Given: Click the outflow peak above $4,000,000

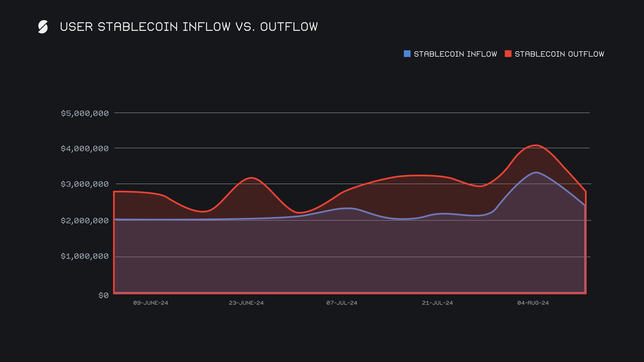Looking at the screenshot, I should coord(536,145).
